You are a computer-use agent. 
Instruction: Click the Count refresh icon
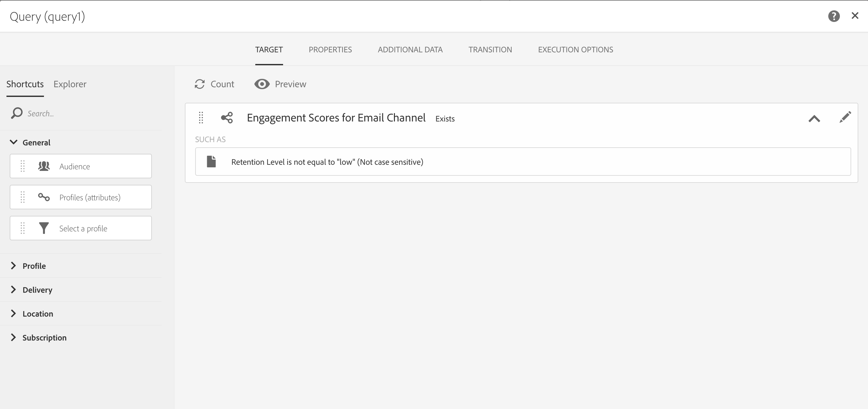(200, 84)
